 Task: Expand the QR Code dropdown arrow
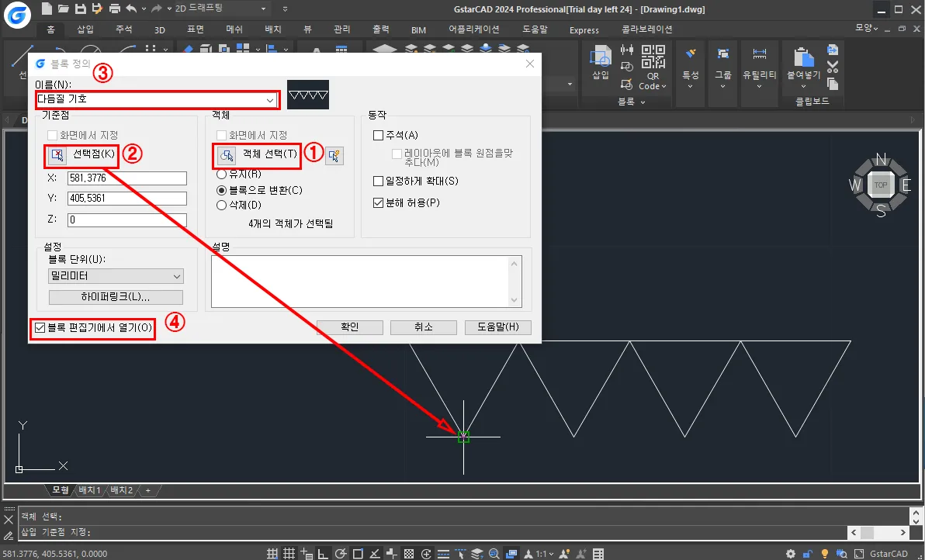tap(663, 87)
